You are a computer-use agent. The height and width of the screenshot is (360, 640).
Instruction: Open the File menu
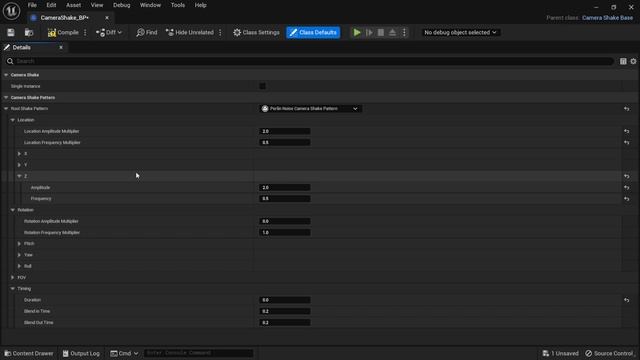(32, 5)
